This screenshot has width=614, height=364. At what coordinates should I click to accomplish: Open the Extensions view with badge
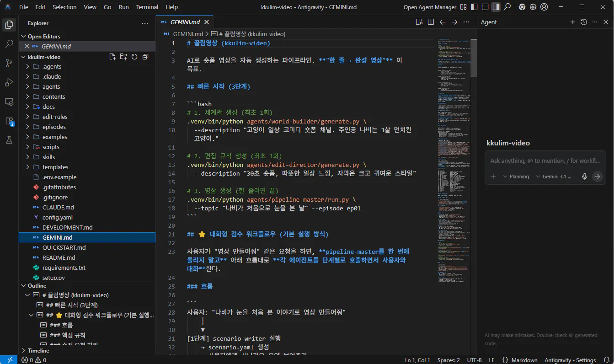9,121
